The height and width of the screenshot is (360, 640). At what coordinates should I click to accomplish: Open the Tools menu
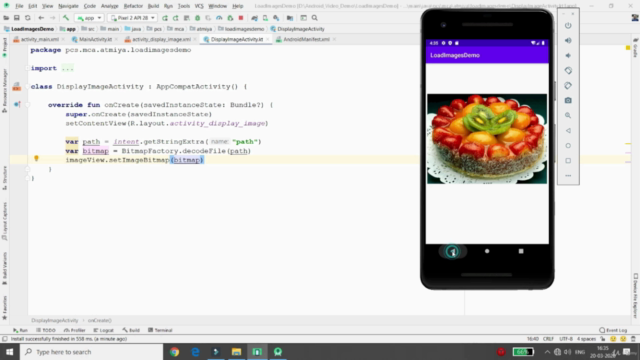[x=184, y=6]
